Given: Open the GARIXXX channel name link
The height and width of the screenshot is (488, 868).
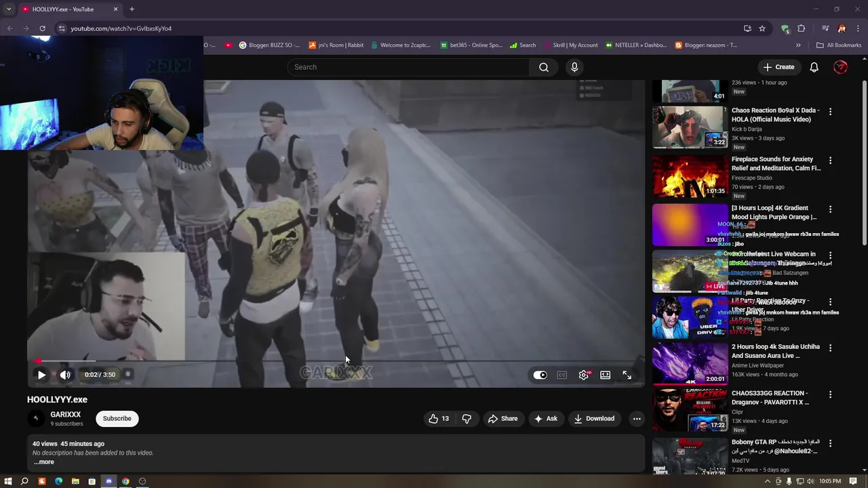Looking at the screenshot, I should coord(66,415).
